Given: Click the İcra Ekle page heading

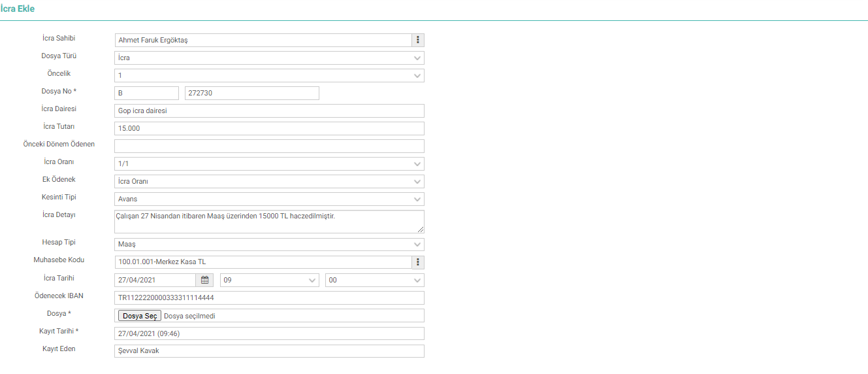Looking at the screenshot, I should click(x=18, y=9).
